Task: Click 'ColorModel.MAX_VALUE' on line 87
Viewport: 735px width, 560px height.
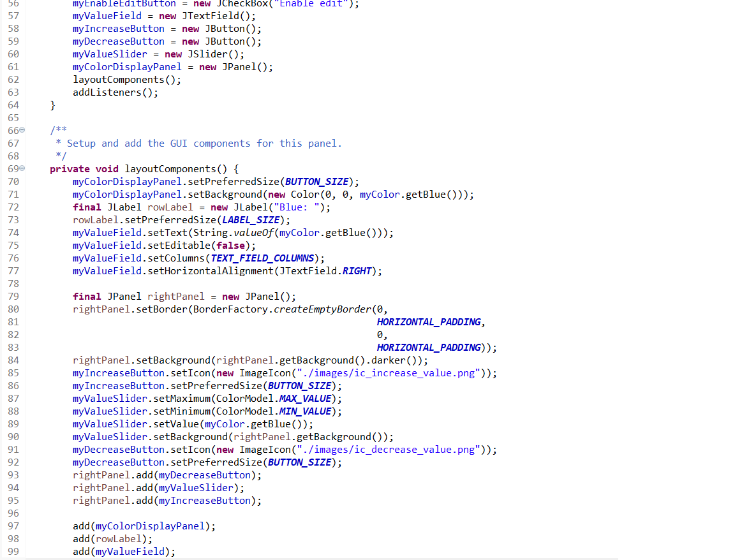Action: point(274,399)
